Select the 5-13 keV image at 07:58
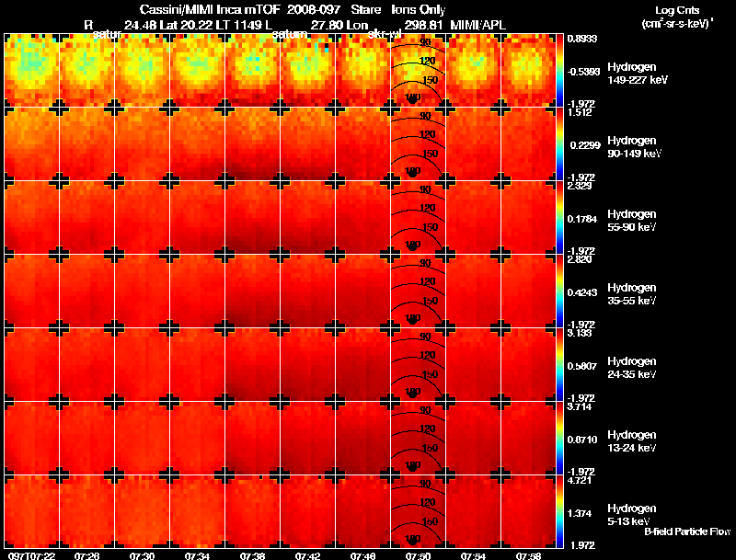The image size is (736, 560). [x=528, y=512]
